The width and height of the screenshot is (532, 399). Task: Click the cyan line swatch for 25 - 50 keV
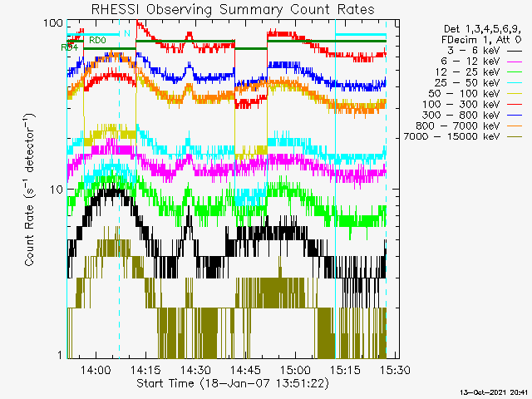click(x=515, y=83)
